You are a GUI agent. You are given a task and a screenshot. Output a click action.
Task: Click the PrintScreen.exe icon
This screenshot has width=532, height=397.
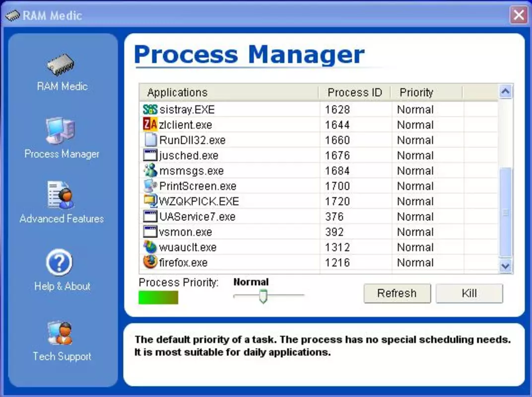pos(150,186)
